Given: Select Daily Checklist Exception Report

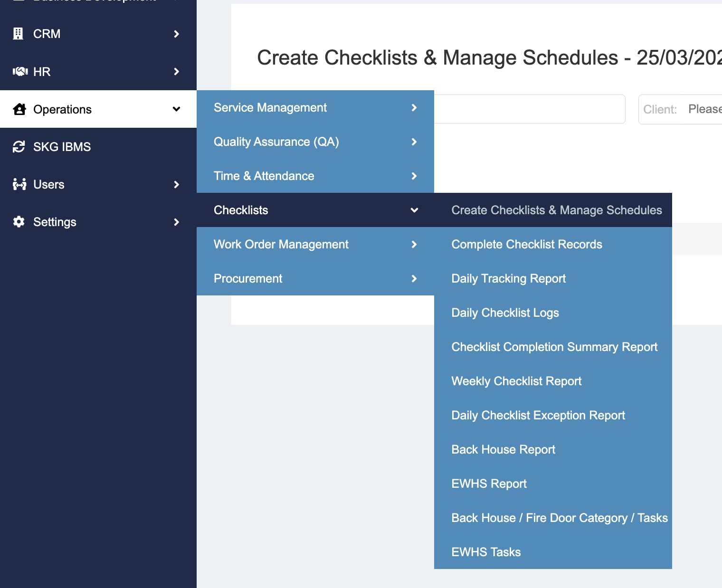Looking at the screenshot, I should coord(538,416).
